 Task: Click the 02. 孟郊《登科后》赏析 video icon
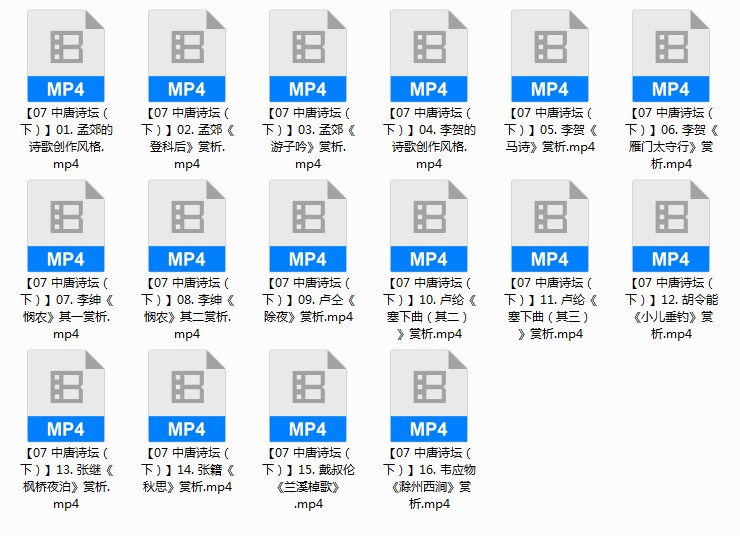tap(187, 56)
